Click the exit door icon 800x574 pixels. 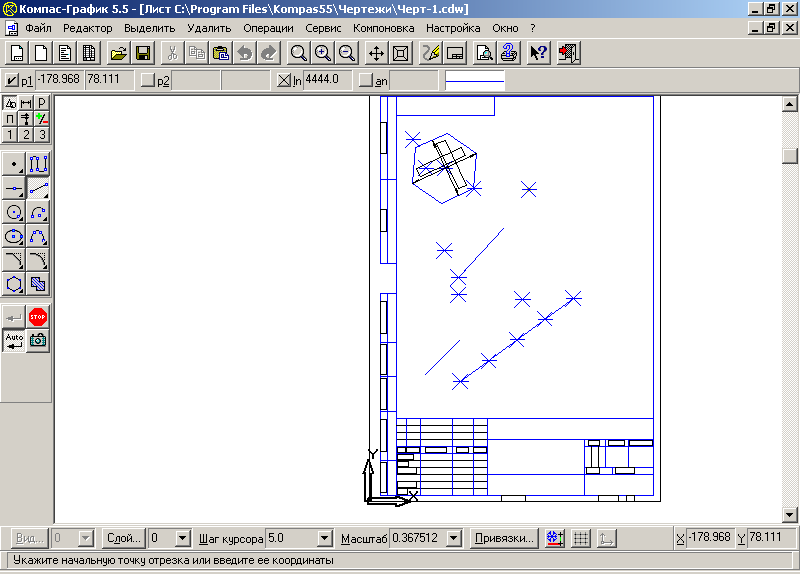(x=568, y=53)
